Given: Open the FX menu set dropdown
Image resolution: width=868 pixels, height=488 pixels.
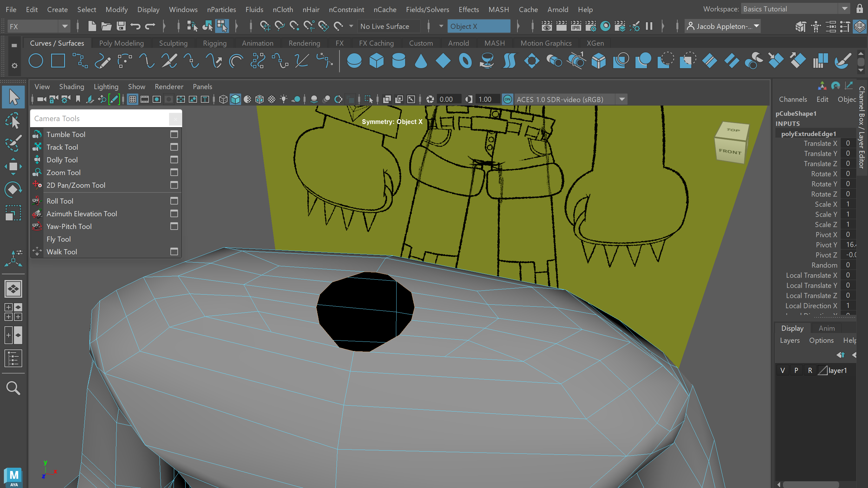Looking at the screenshot, I should pos(65,26).
